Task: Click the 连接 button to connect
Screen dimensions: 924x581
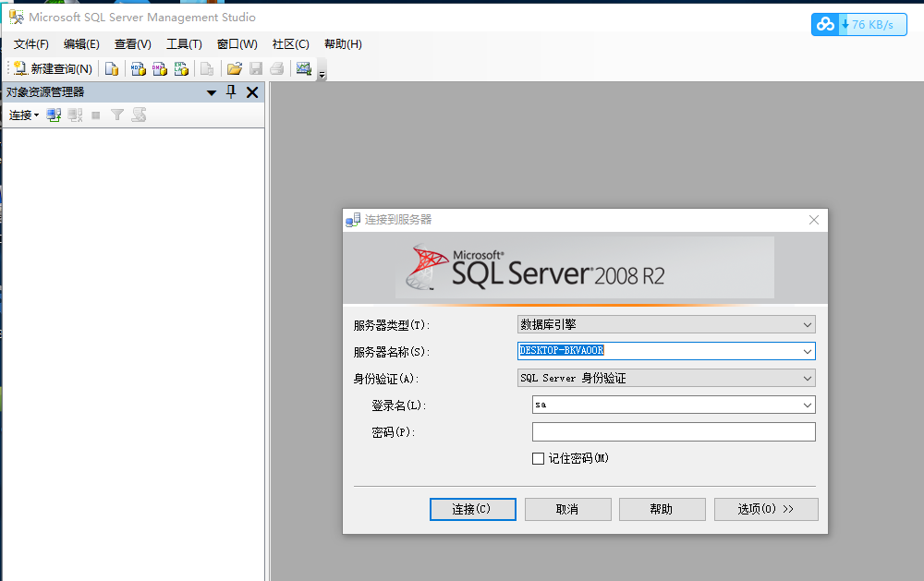Action: click(x=472, y=509)
